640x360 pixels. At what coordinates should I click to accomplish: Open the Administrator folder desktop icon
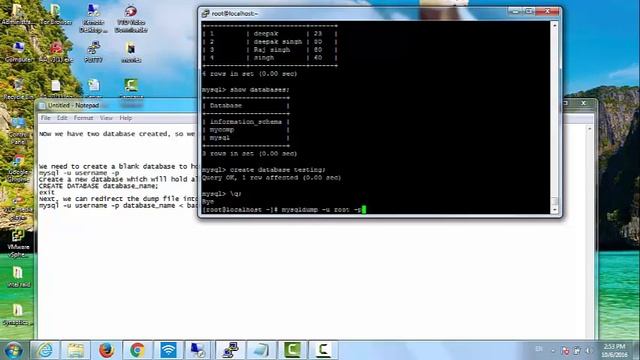(x=17, y=14)
